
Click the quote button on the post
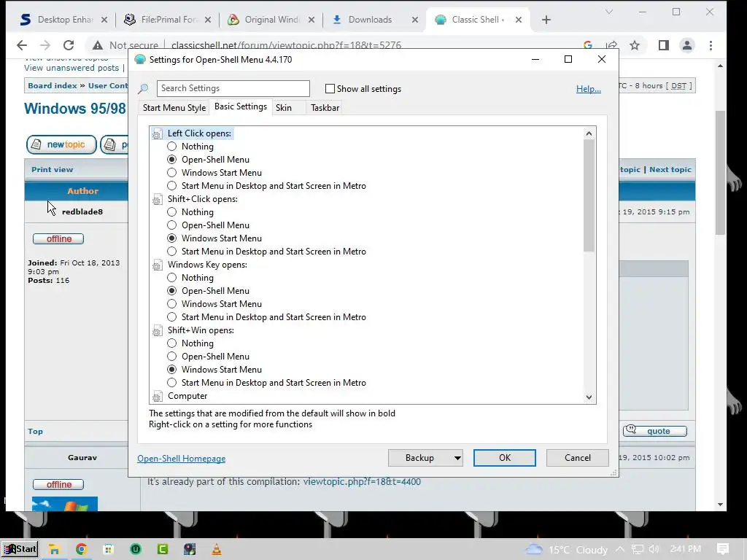(655, 431)
